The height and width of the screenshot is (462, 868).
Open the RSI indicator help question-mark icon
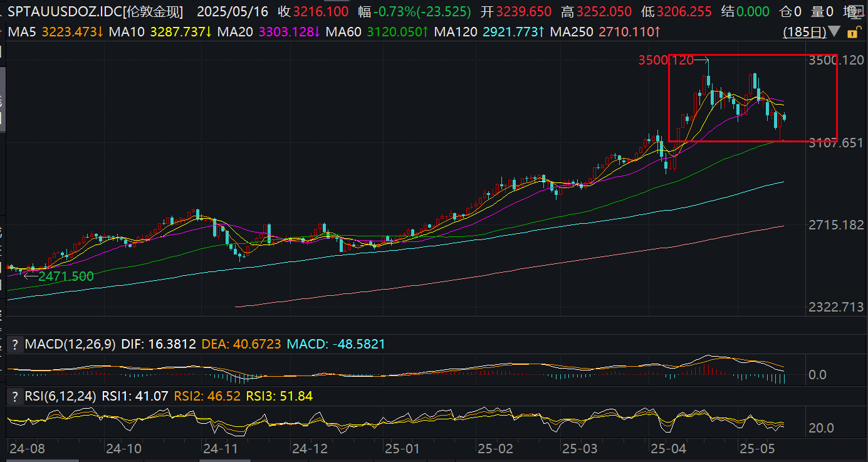pos(14,396)
